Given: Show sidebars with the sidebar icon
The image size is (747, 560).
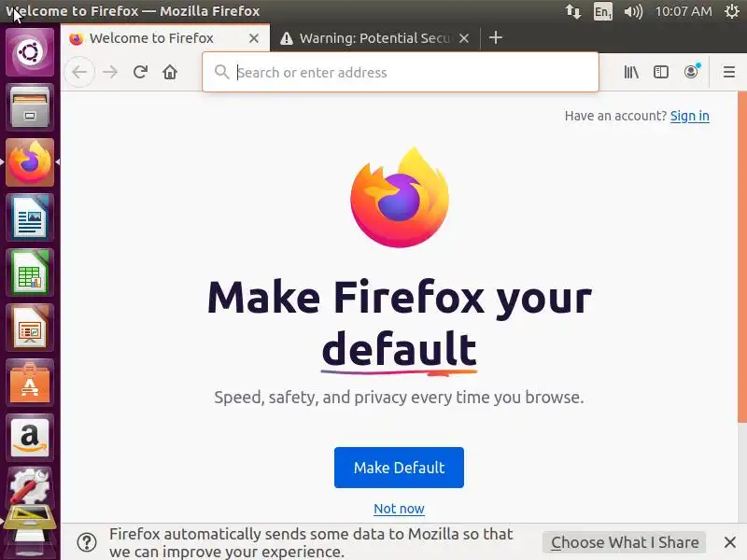Looking at the screenshot, I should (661, 73).
